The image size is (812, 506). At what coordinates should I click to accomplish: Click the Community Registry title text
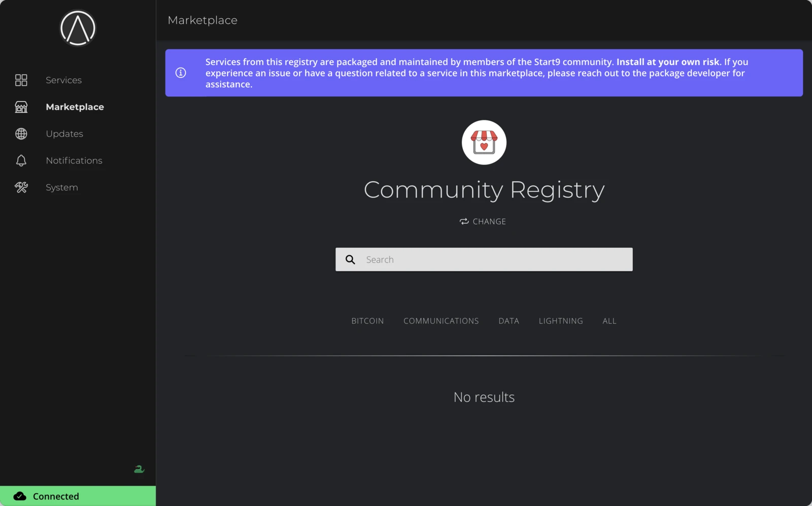[484, 190]
